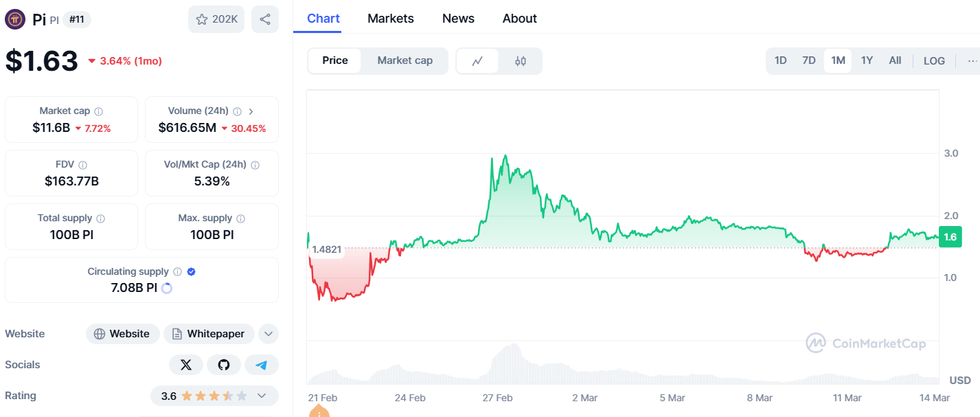Open the News tab
This screenshot has width=980, height=417.
coord(458,19)
